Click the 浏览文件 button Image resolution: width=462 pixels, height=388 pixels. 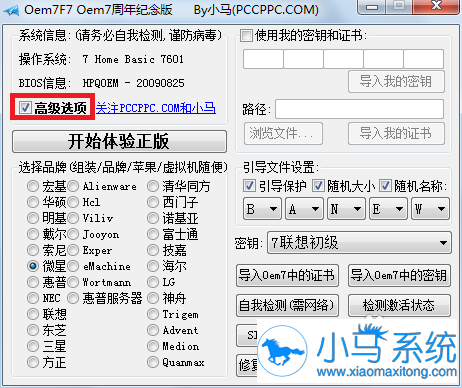(x=283, y=133)
